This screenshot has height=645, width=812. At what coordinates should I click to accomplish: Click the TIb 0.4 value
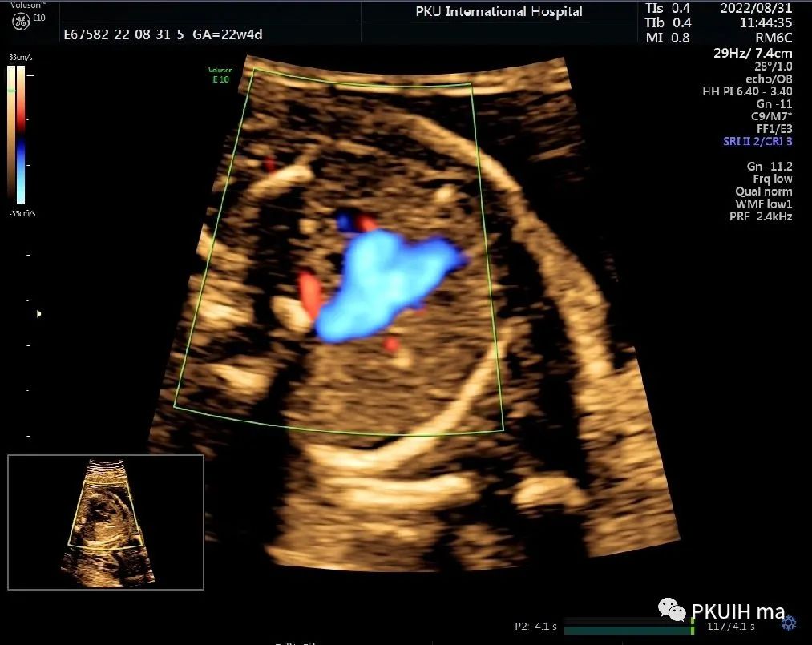[x=668, y=22]
